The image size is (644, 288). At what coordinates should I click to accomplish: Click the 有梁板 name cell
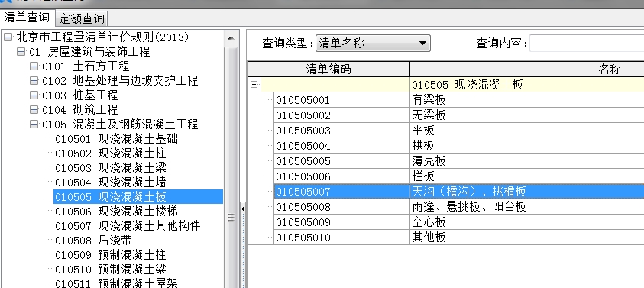coord(527,100)
